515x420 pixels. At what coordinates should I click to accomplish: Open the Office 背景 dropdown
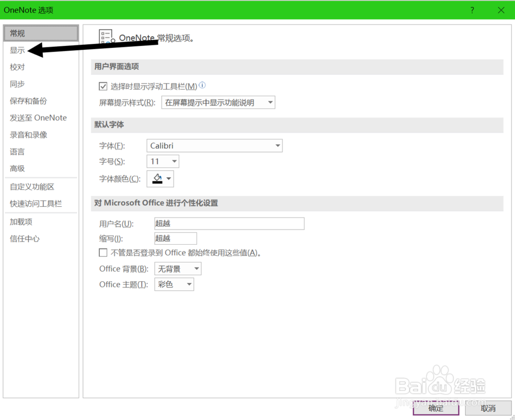coord(178,269)
